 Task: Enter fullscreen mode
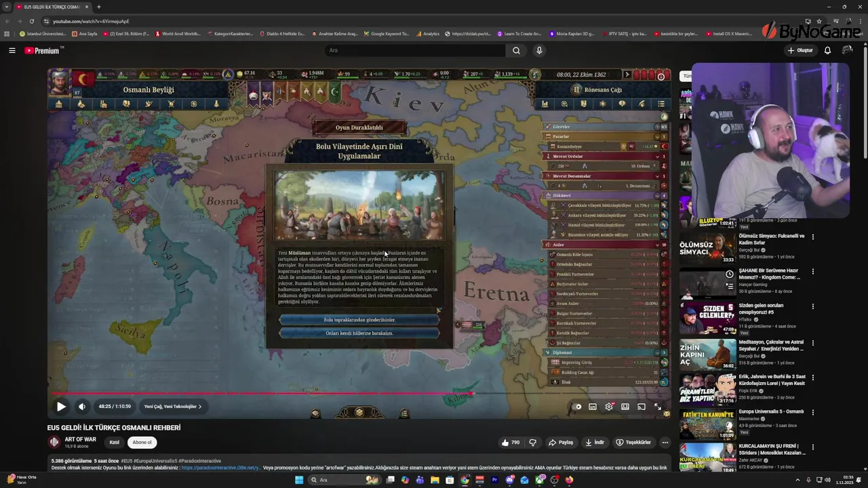[x=658, y=407]
